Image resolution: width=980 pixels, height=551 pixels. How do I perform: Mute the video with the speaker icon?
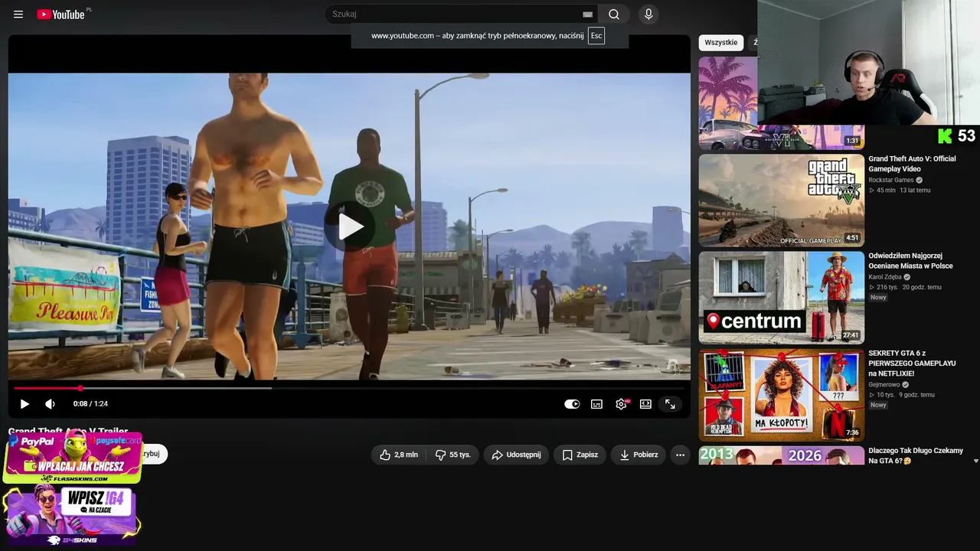[50, 404]
